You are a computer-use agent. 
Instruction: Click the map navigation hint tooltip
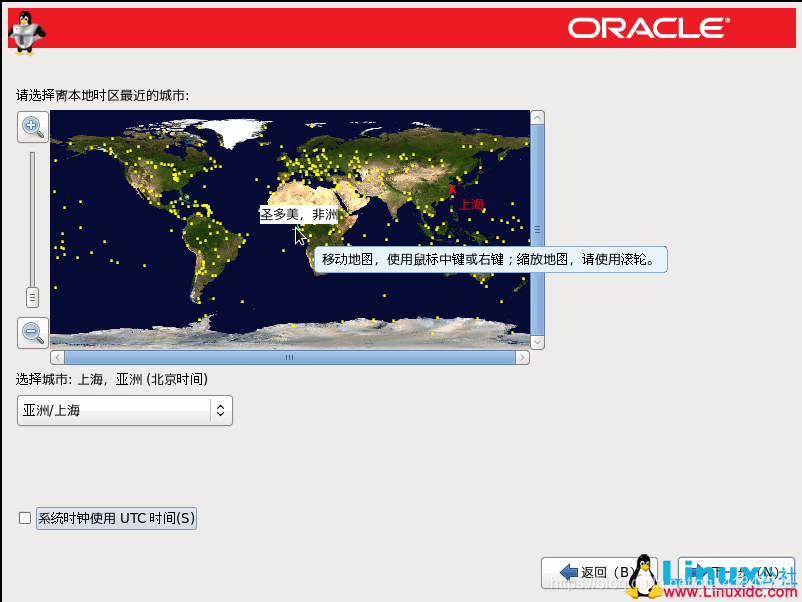(491, 259)
